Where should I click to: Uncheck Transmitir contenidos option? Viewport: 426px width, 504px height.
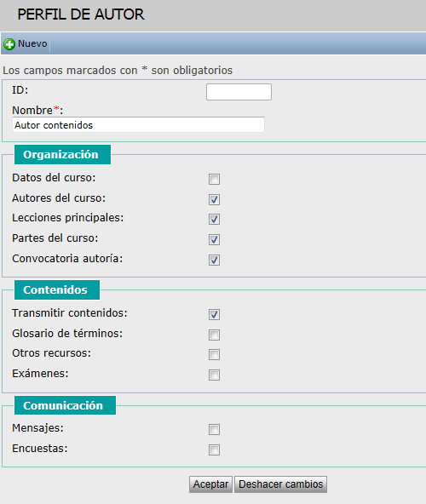(x=214, y=314)
